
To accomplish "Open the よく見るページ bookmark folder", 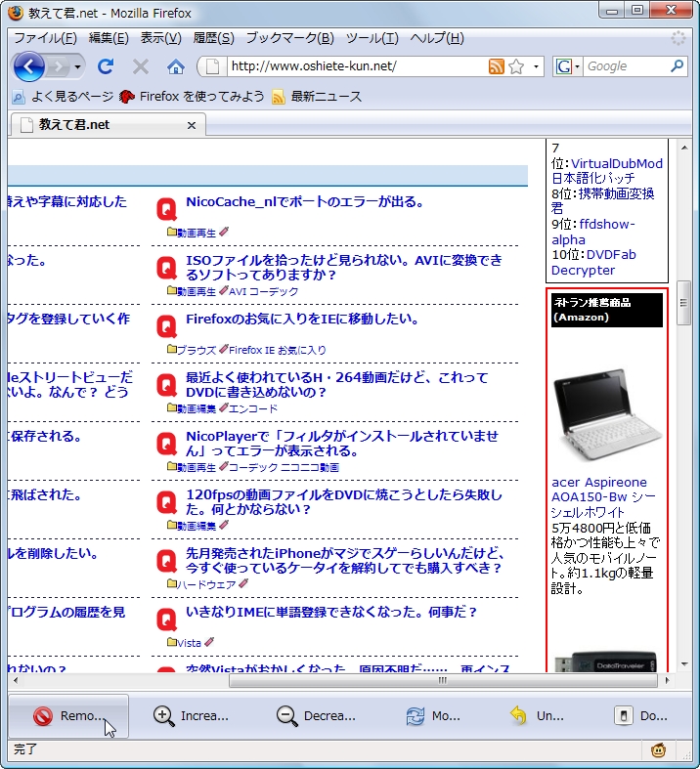I will 63,97.
